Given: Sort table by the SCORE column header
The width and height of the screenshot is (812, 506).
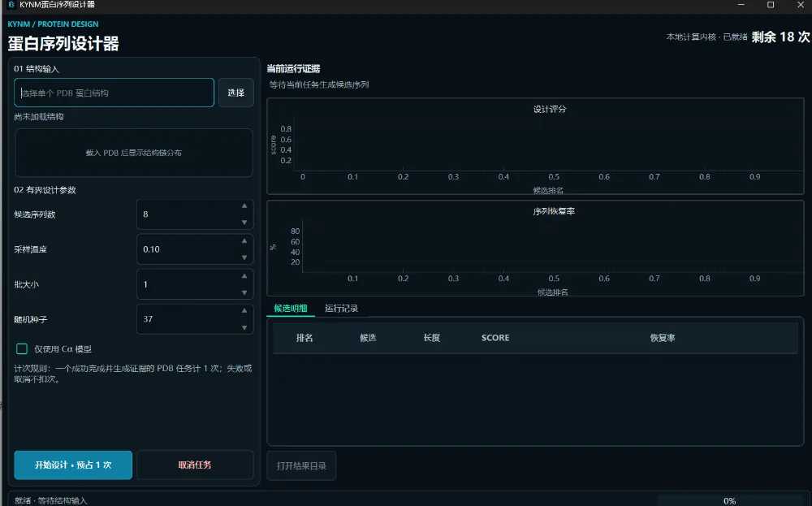Looking at the screenshot, I should click(495, 338).
